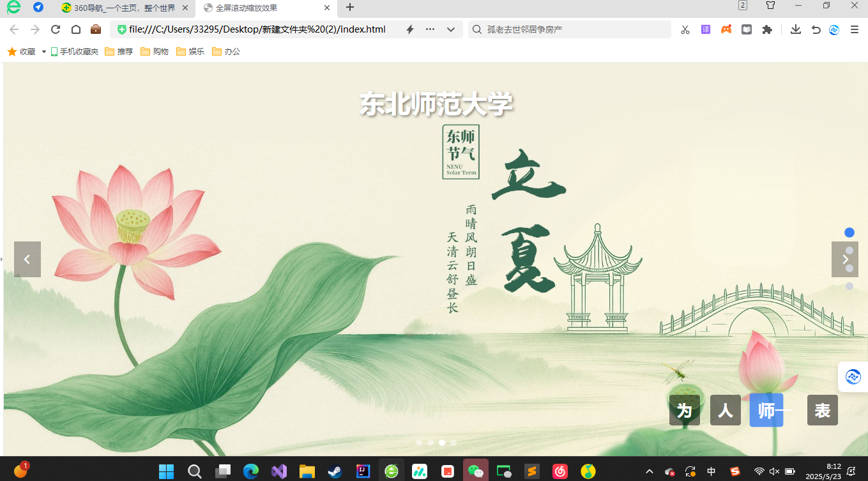
Task: Click the lightning speed-mode icon in address bar
Action: coord(410,29)
